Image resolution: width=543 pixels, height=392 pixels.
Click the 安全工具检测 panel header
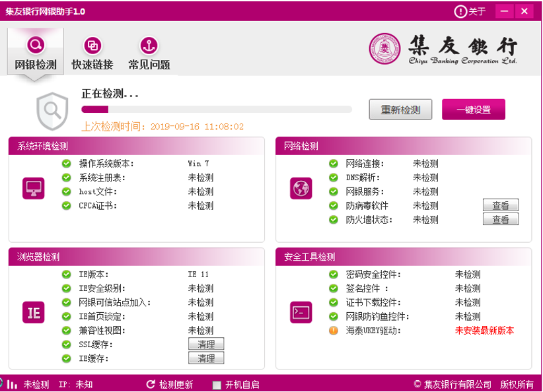point(404,257)
